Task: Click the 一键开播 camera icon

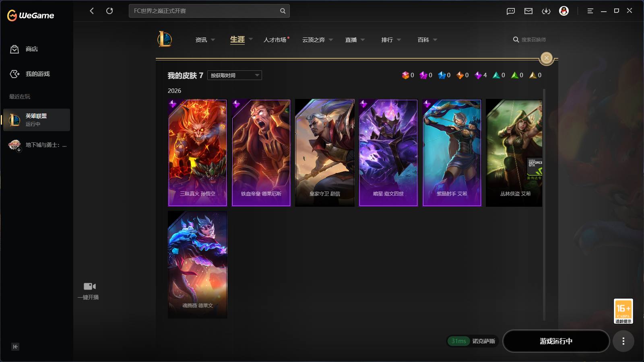Action: pos(89,286)
